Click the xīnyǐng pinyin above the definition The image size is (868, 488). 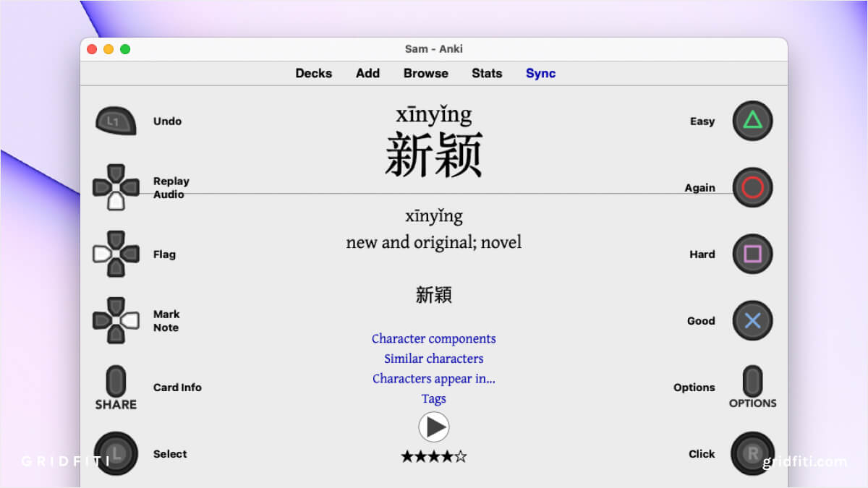click(x=434, y=215)
